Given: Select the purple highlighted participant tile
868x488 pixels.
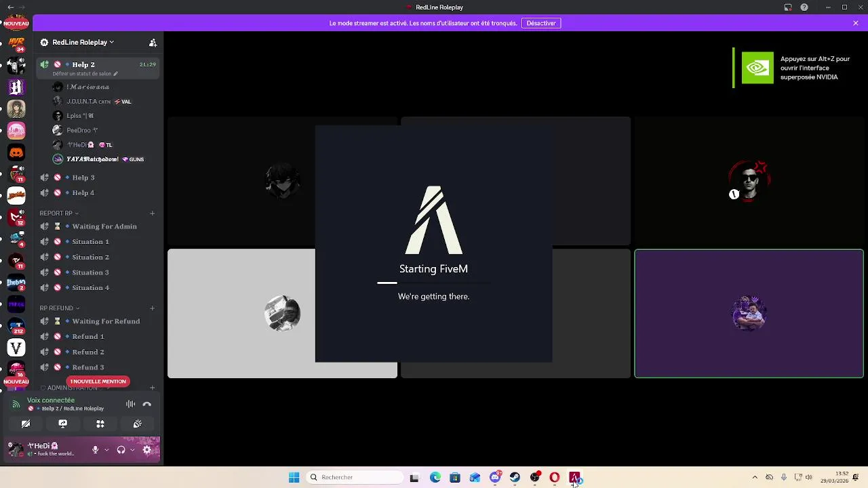Looking at the screenshot, I should pyautogui.click(x=749, y=314).
